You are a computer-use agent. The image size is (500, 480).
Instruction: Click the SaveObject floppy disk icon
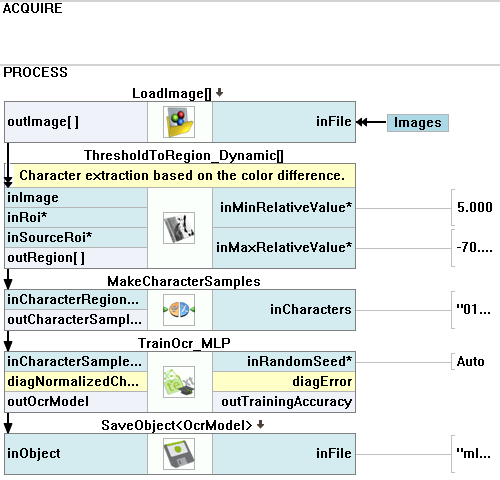coord(179,454)
